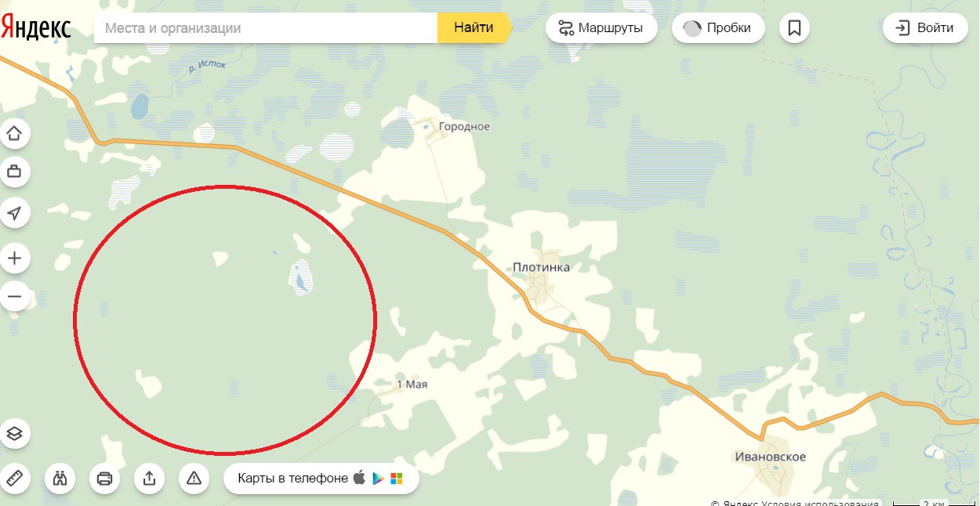Open the panorama binoculars tool

(60, 478)
